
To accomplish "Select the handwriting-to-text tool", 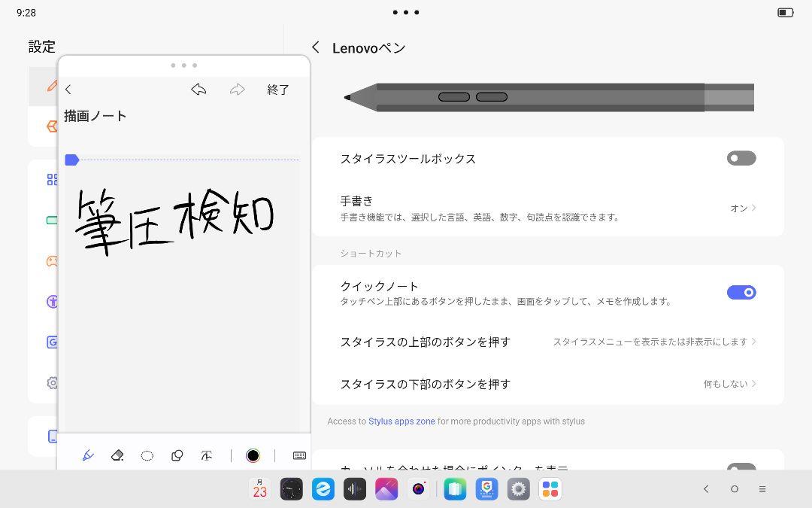I will point(207,455).
